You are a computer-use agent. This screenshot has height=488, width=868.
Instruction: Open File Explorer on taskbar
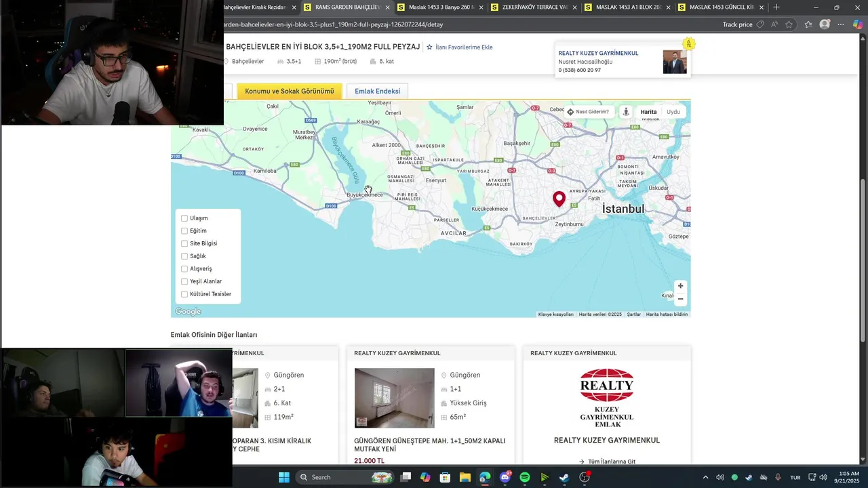(x=465, y=477)
